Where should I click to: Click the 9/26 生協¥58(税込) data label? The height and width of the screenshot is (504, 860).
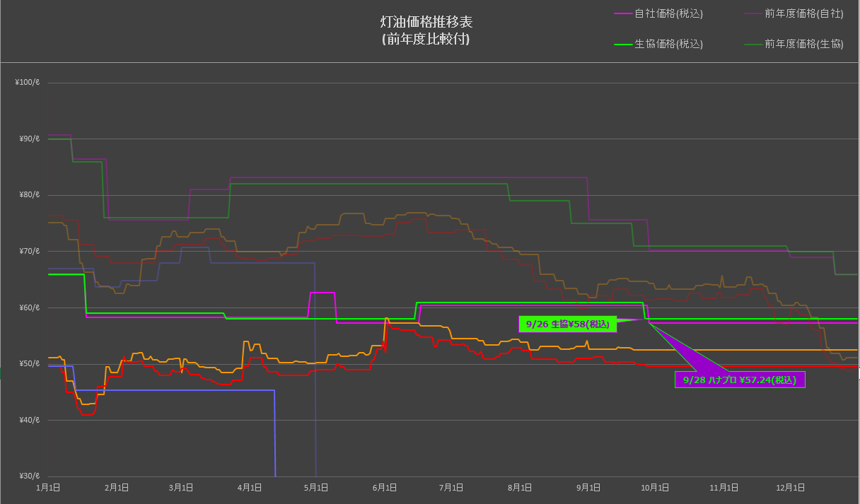pos(568,324)
